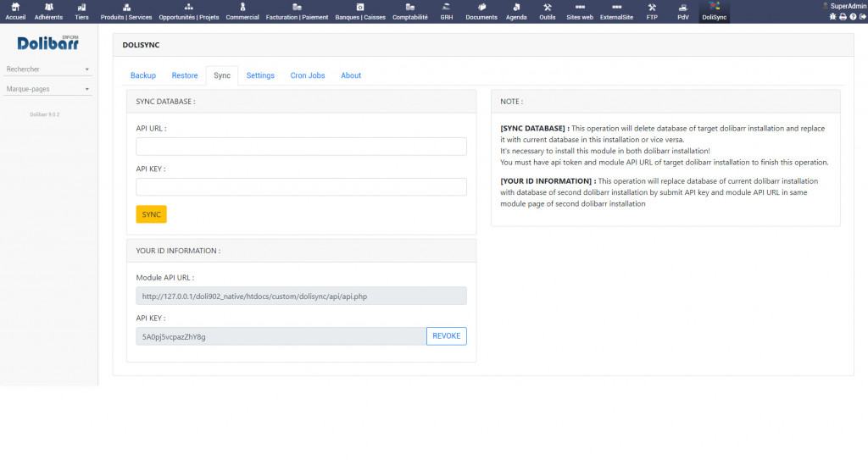
Task: Open the Banques | Caisses menu
Action: tap(360, 12)
